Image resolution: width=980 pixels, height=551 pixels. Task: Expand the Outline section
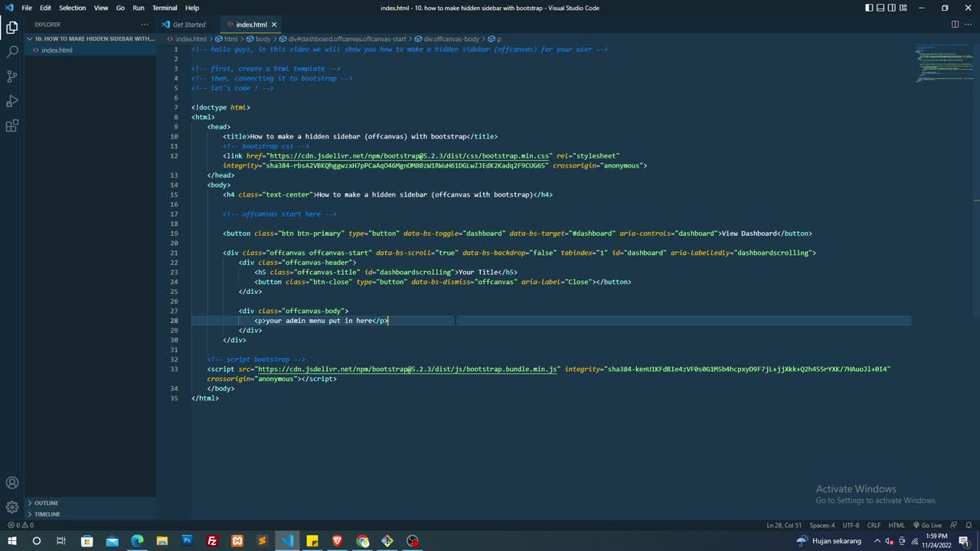[91, 503]
